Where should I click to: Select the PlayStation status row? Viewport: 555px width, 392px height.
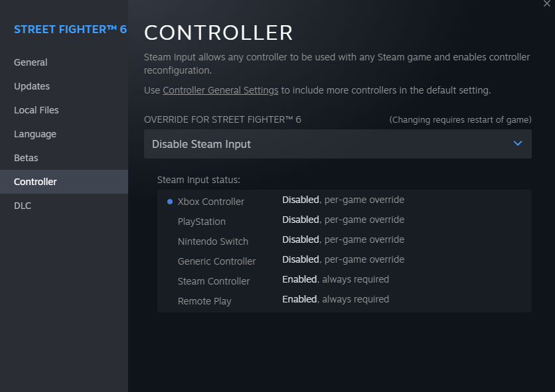pyautogui.click(x=202, y=222)
